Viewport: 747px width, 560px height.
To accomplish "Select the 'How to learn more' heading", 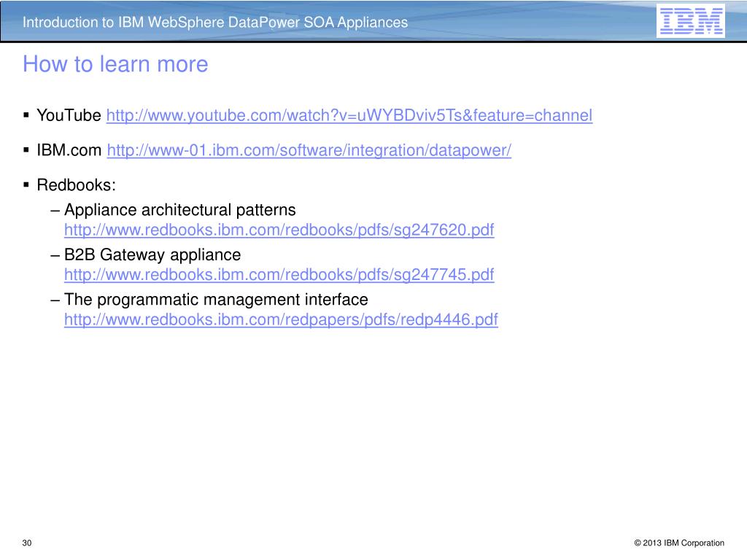I will click(x=116, y=64).
